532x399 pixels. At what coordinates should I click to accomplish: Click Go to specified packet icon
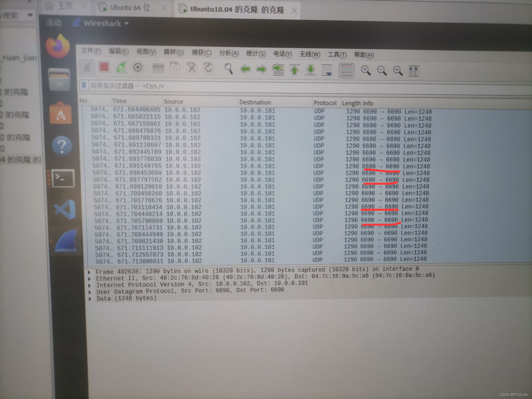point(278,70)
